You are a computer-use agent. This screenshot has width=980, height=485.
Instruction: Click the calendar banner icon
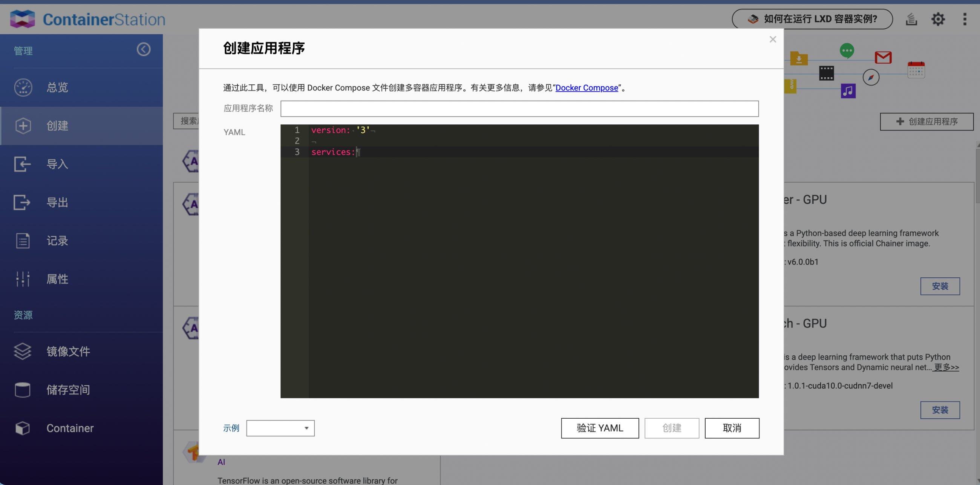[x=916, y=70]
